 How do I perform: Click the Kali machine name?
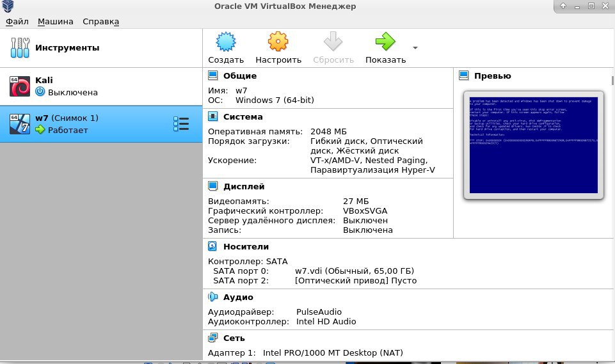[x=44, y=80]
